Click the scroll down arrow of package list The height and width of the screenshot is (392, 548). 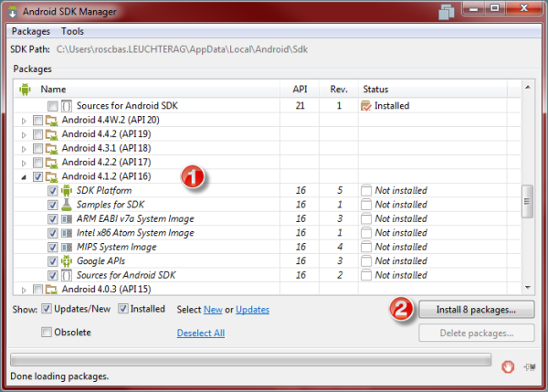pos(528,288)
